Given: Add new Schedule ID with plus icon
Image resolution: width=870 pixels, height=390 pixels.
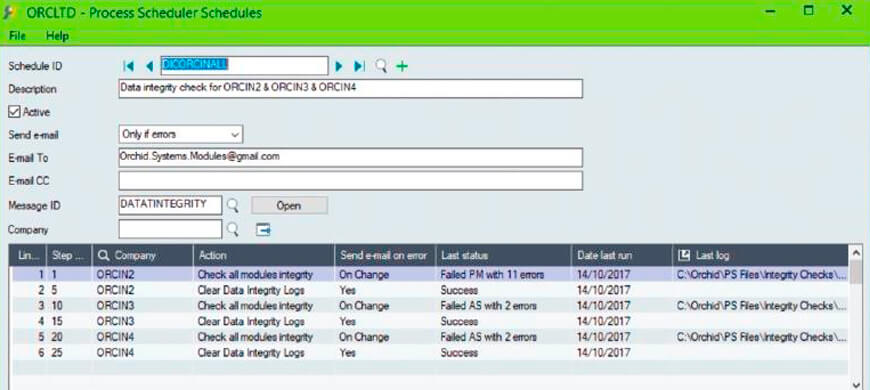Looking at the screenshot, I should [x=402, y=67].
